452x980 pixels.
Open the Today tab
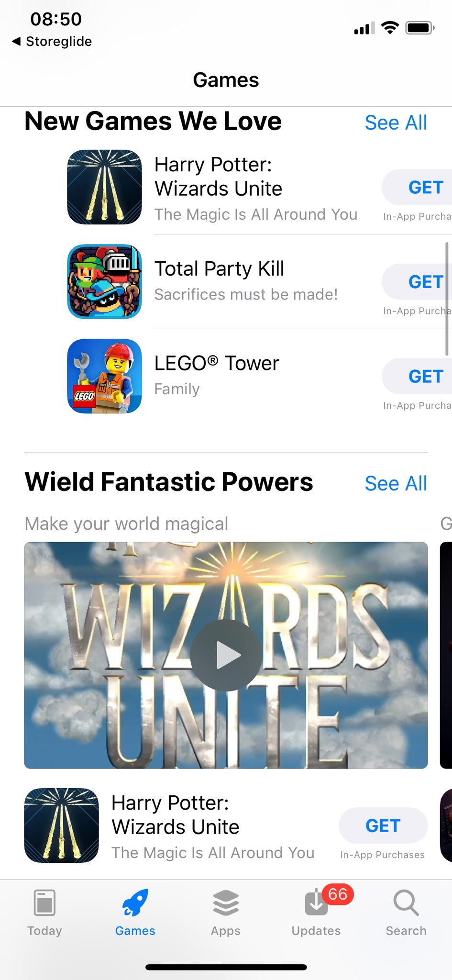[x=45, y=913]
